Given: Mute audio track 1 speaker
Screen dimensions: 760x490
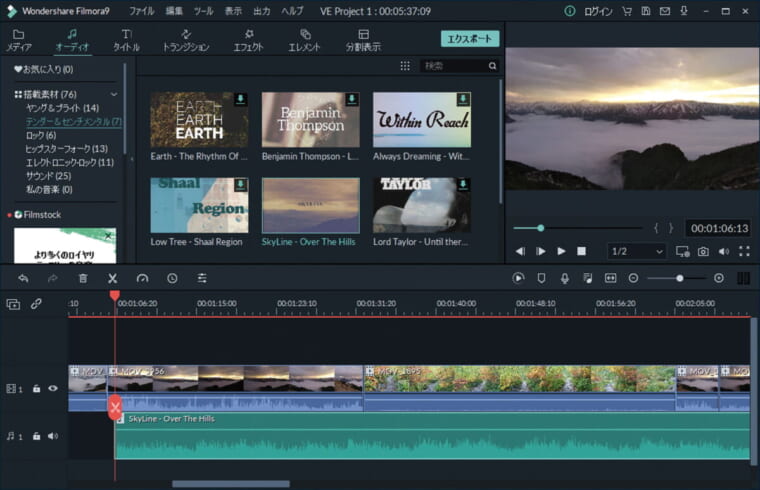Looking at the screenshot, I should (53, 436).
